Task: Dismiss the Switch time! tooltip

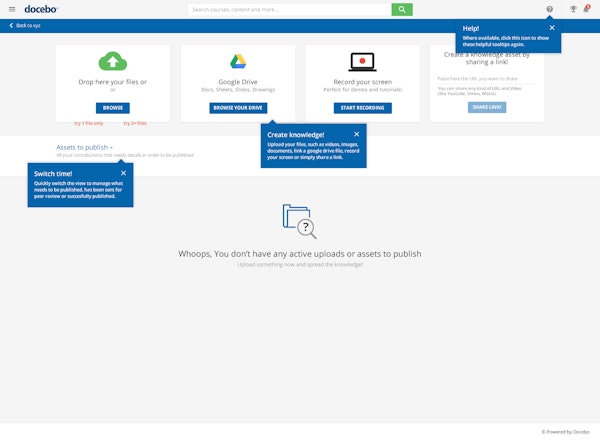Action: click(123, 173)
